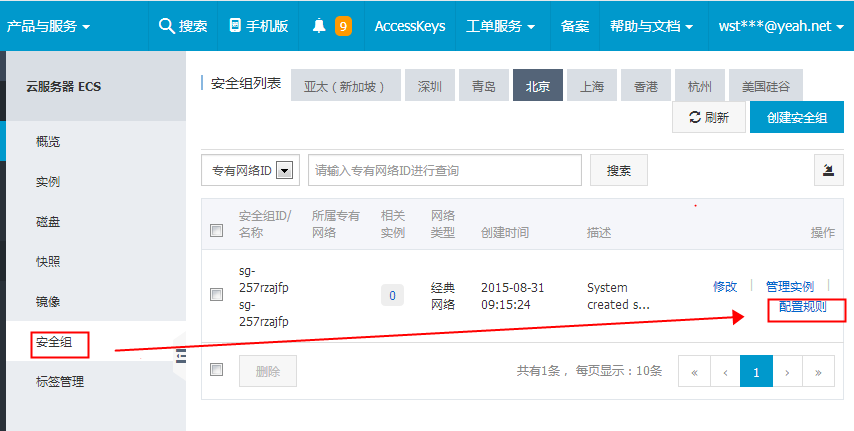The image size is (854, 431).
Task: Click the 创建安全组 button
Action: coord(796,118)
